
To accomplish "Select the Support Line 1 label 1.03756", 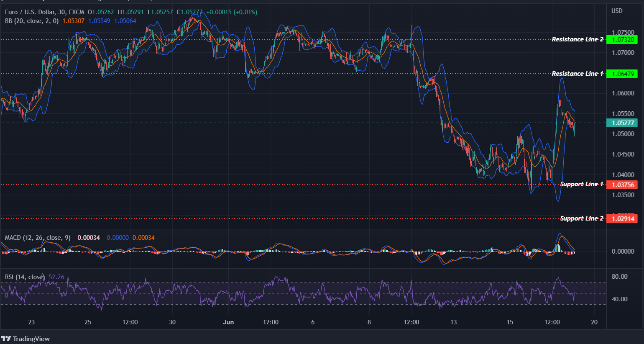I will coord(623,184).
